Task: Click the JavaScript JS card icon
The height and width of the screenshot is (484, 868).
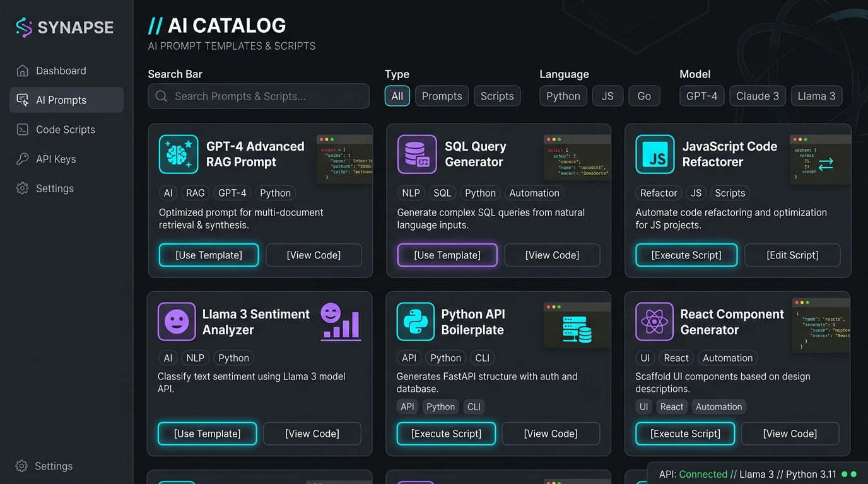Action: [x=655, y=154]
